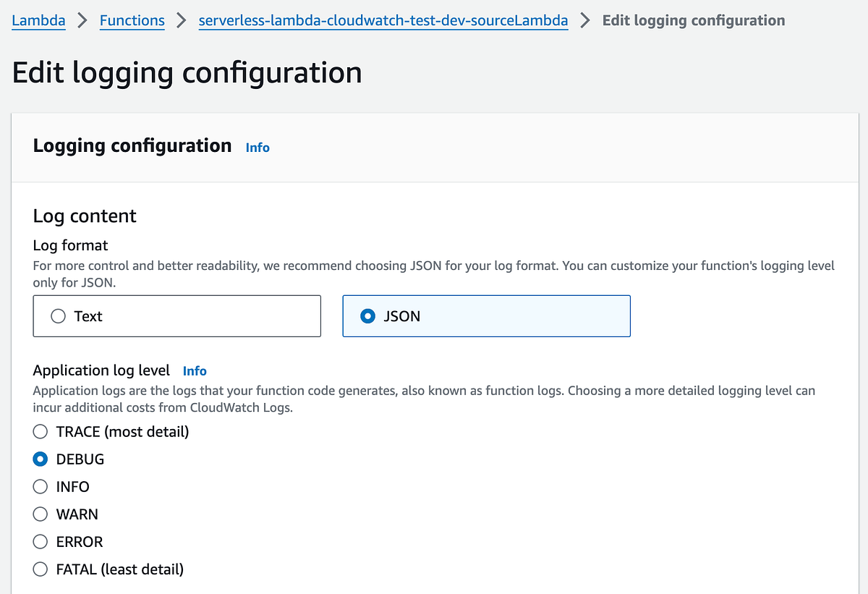Navigate to Functions via the breadcrumb

click(x=132, y=20)
